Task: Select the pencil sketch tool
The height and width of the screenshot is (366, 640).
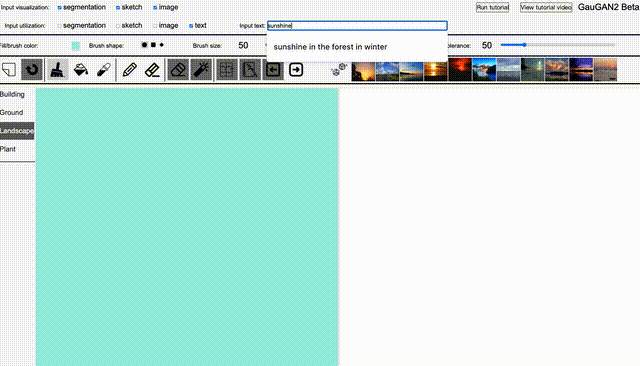Action: 129,70
